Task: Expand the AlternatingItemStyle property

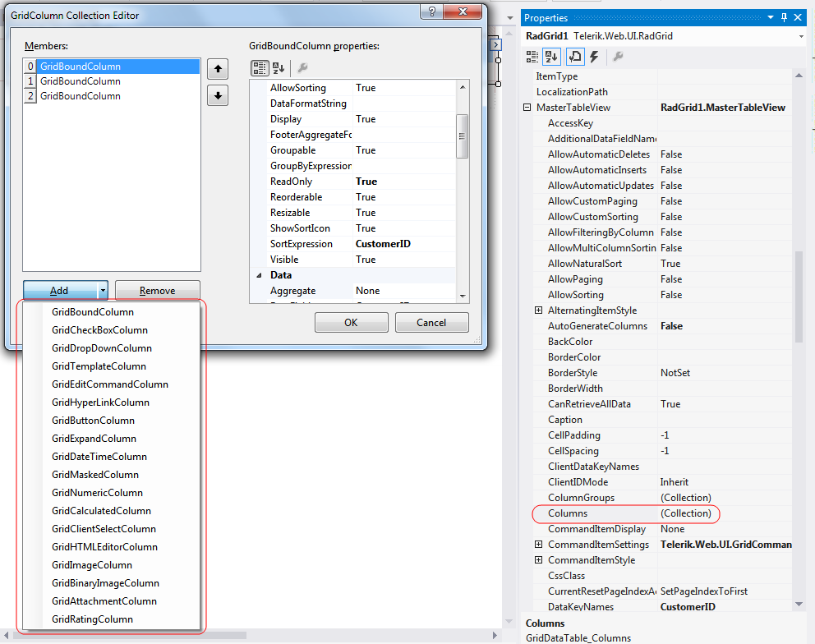Action: click(539, 310)
